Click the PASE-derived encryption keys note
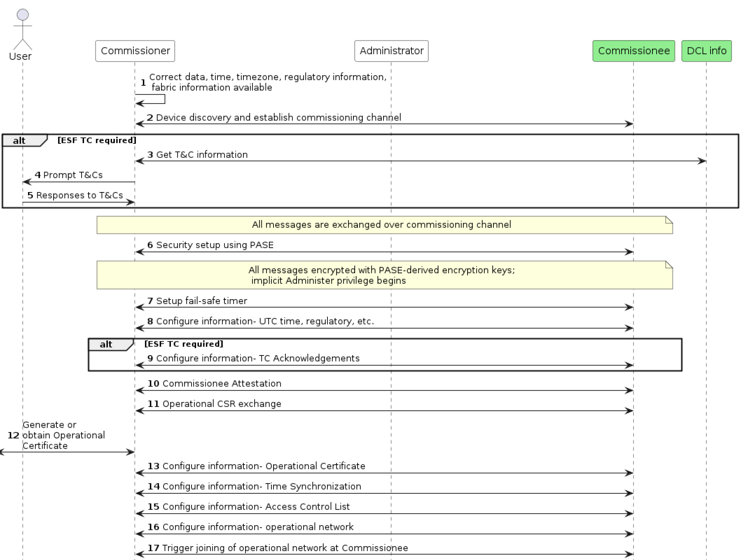 (381, 275)
